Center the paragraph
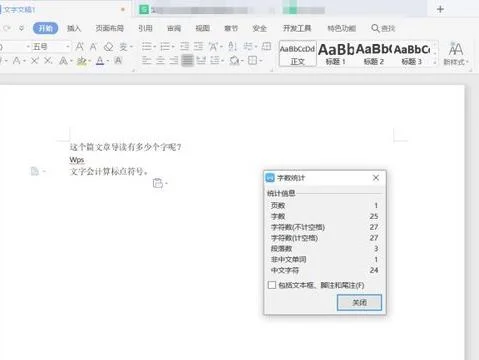 click(160, 60)
